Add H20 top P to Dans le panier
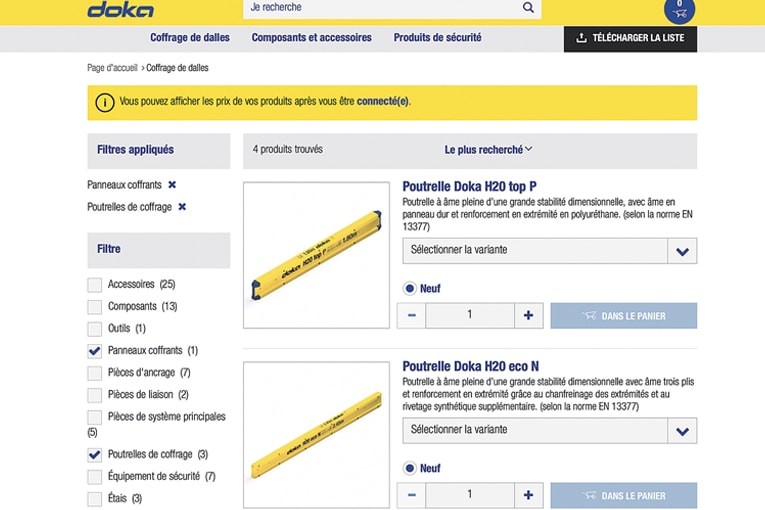Image resolution: width=765 pixels, height=510 pixels. point(624,316)
